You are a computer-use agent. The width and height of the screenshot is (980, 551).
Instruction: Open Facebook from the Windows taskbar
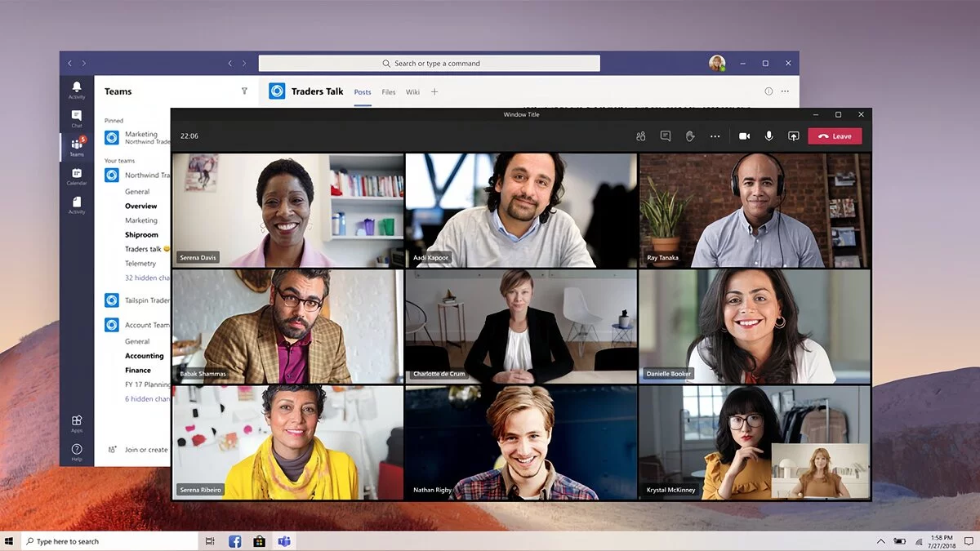pos(234,541)
